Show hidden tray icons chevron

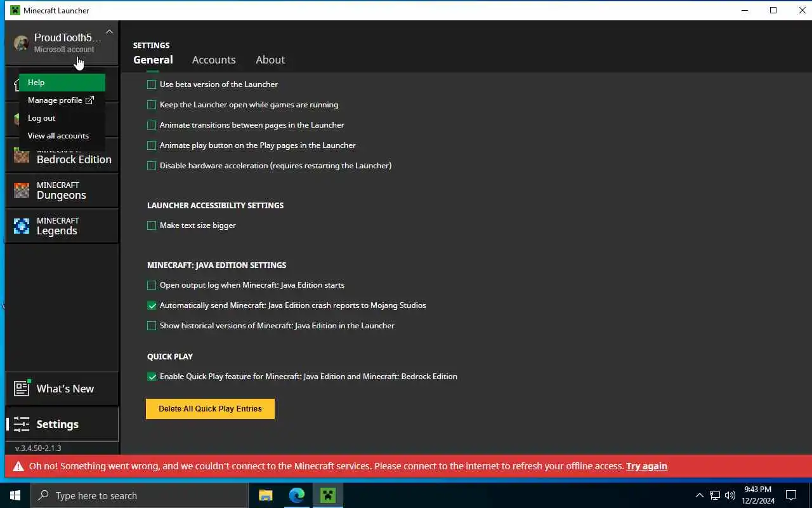[x=700, y=496]
